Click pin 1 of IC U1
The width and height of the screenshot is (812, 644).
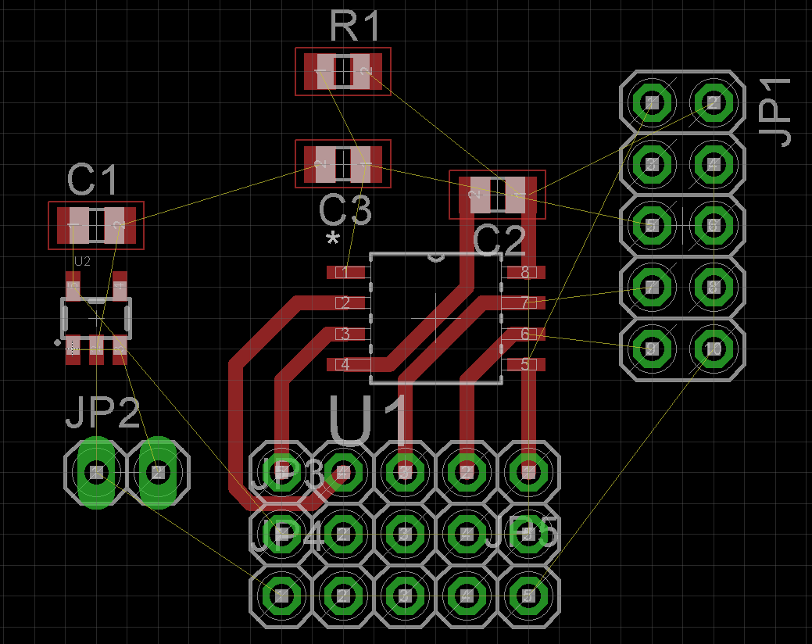tap(346, 272)
